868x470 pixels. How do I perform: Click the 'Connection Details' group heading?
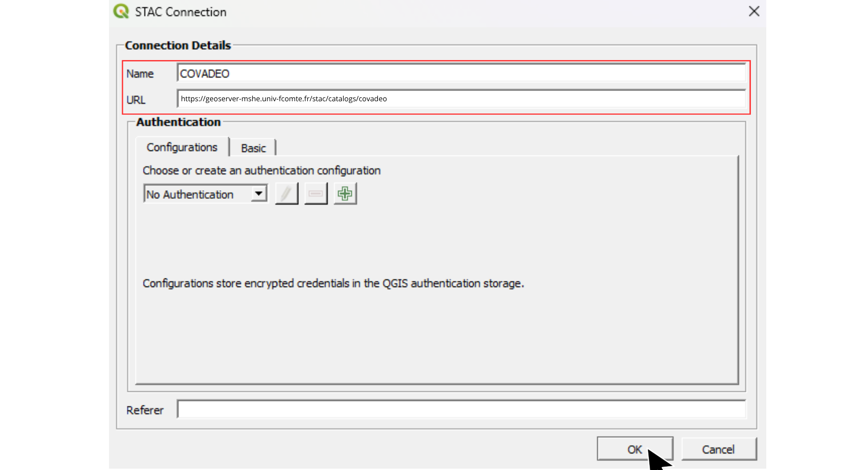click(x=178, y=46)
